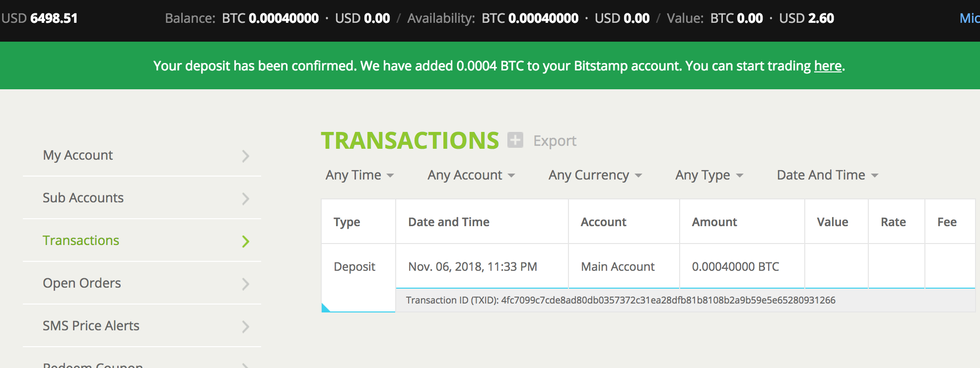The height and width of the screenshot is (368, 980).
Task: Expand the Any Account filter dropdown
Action: tap(471, 175)
